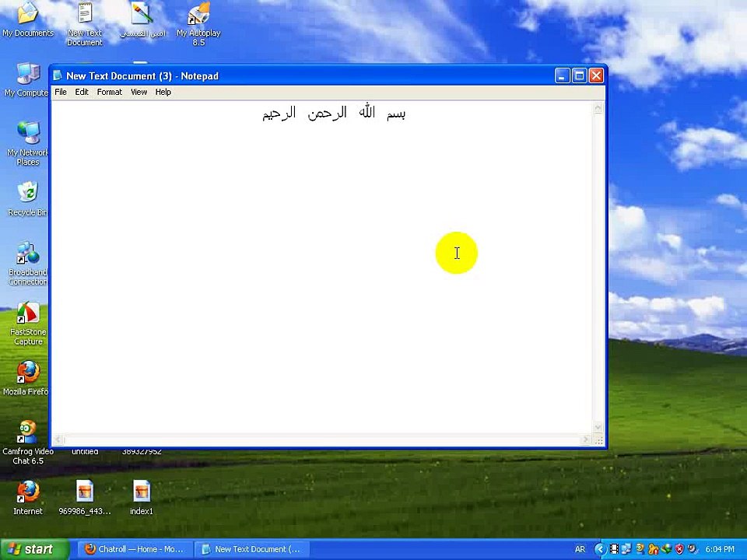Switch to Chatroll Firefox taskbar button
Image resolution: width=747 pixels, height=560 pixels.
[135, 549]
